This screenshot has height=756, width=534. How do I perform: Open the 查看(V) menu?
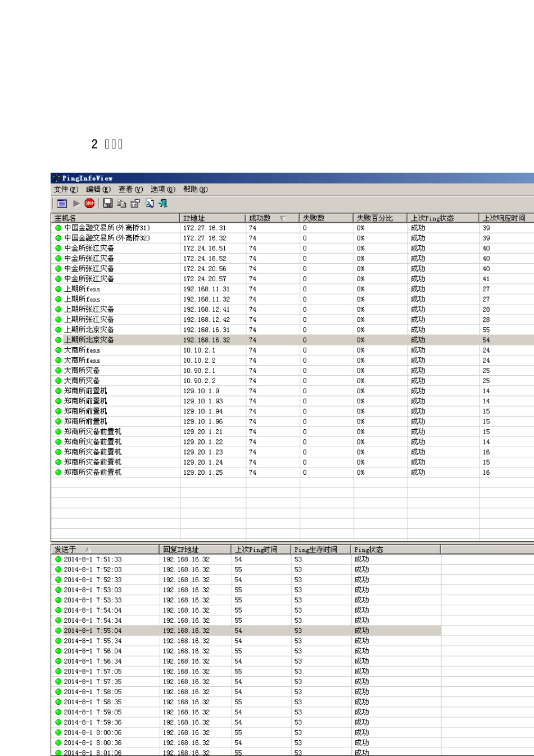point(130,190)
